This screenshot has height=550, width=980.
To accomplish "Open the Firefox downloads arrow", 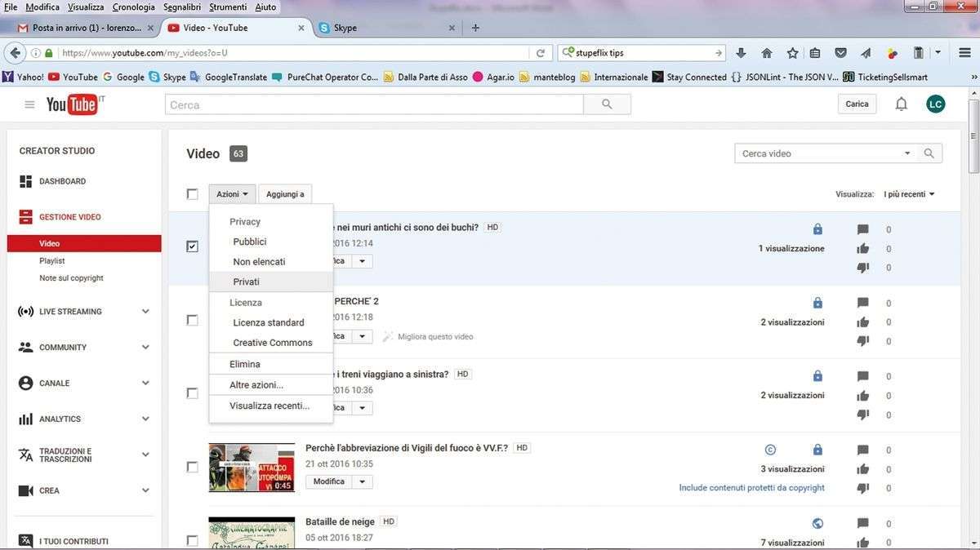I will (x=741, y=53).
